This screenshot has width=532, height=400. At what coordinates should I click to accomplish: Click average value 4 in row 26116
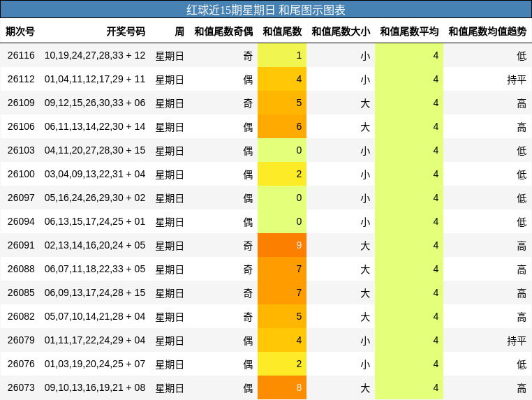(409, 55)
